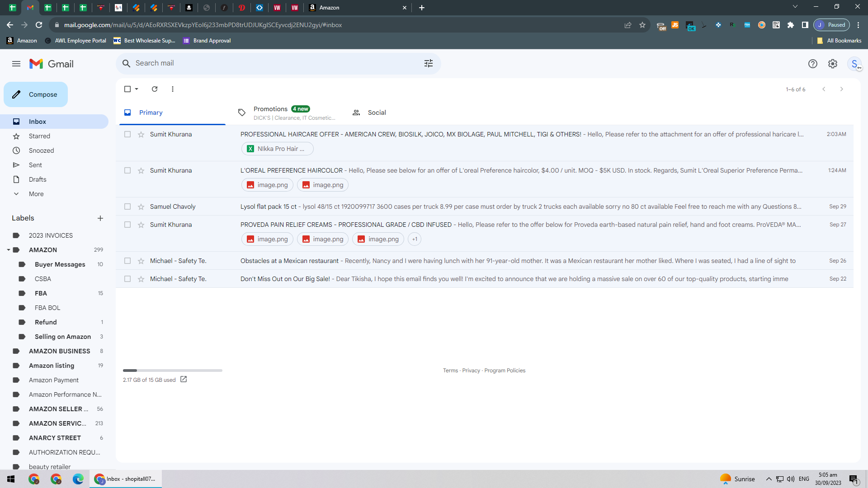The image size is (868, 488).
Task: Switch to the Promotions tab
Action: 287,113
